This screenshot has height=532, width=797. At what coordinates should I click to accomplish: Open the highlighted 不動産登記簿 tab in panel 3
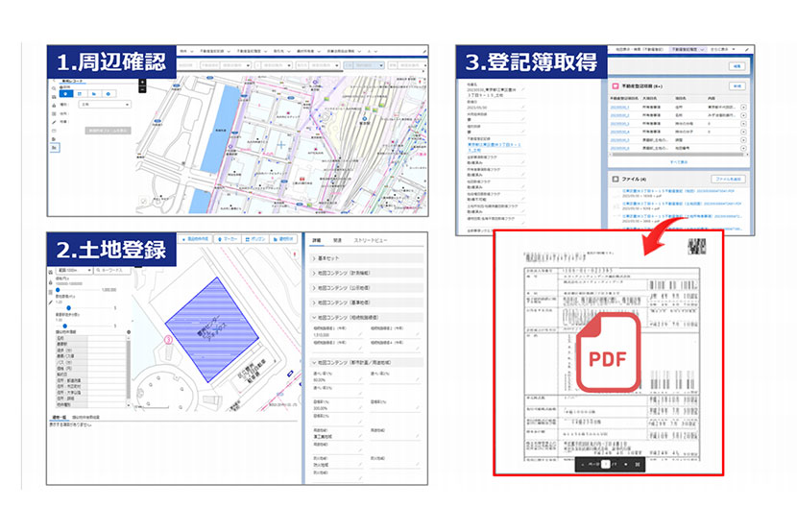point(688,49)
